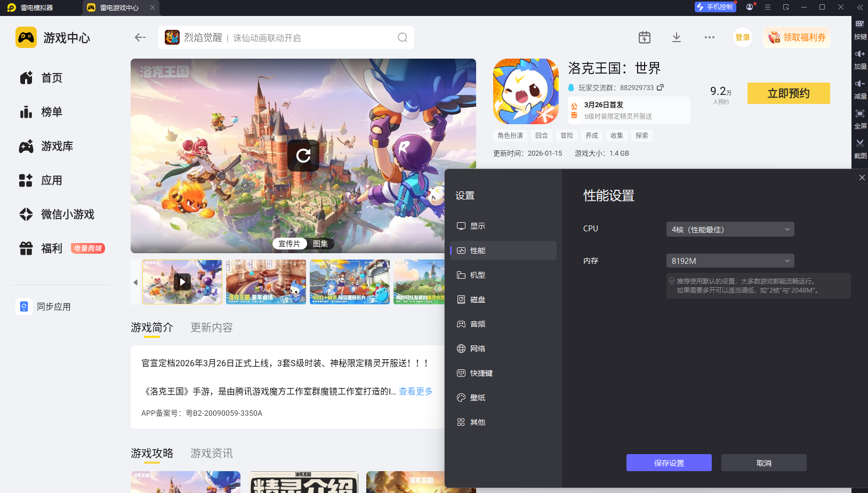Open the user account icon in title bar

(750, 7)
